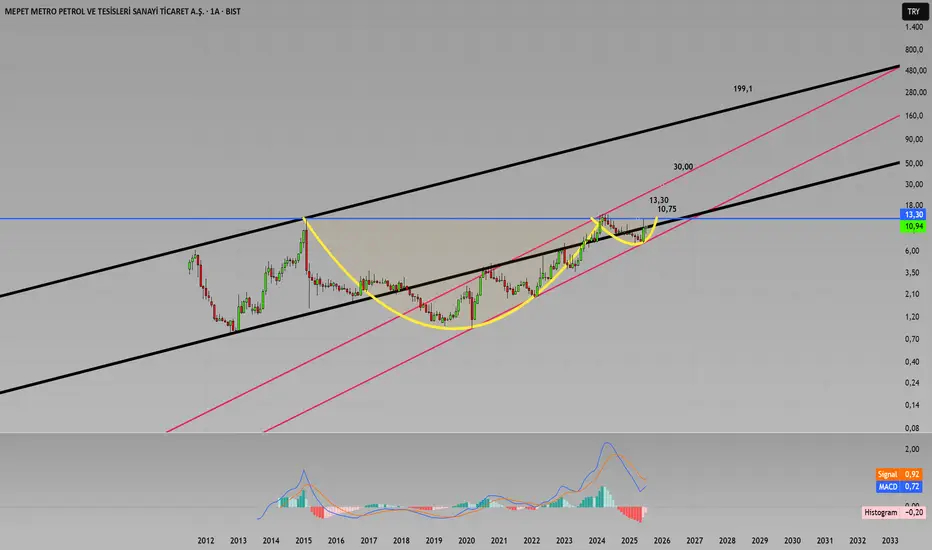The height and width of the screenshot is (550, 932).
Task: Click the 2026 year label
Action: coord(662,541)
